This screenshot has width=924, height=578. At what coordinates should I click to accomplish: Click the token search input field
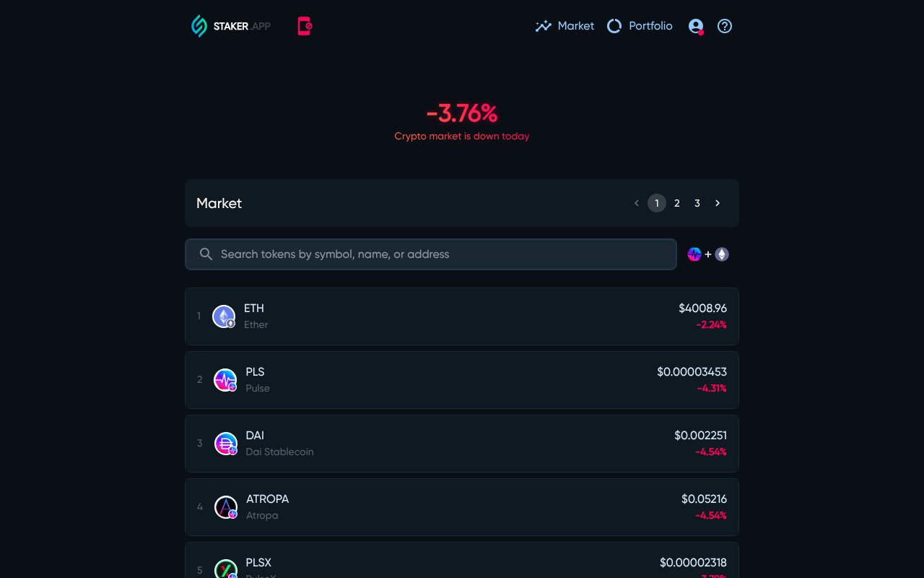click(x=430, y=254)
